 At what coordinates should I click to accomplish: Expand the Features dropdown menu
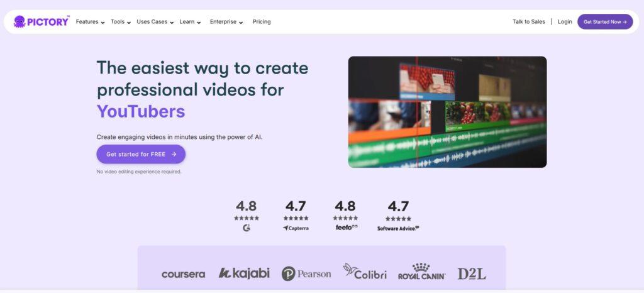pos(90,22)
